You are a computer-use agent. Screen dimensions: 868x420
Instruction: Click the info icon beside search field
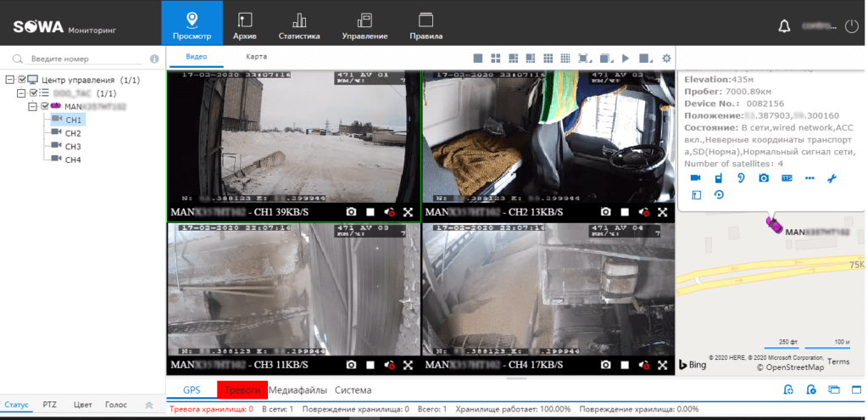tap(154, 59)
